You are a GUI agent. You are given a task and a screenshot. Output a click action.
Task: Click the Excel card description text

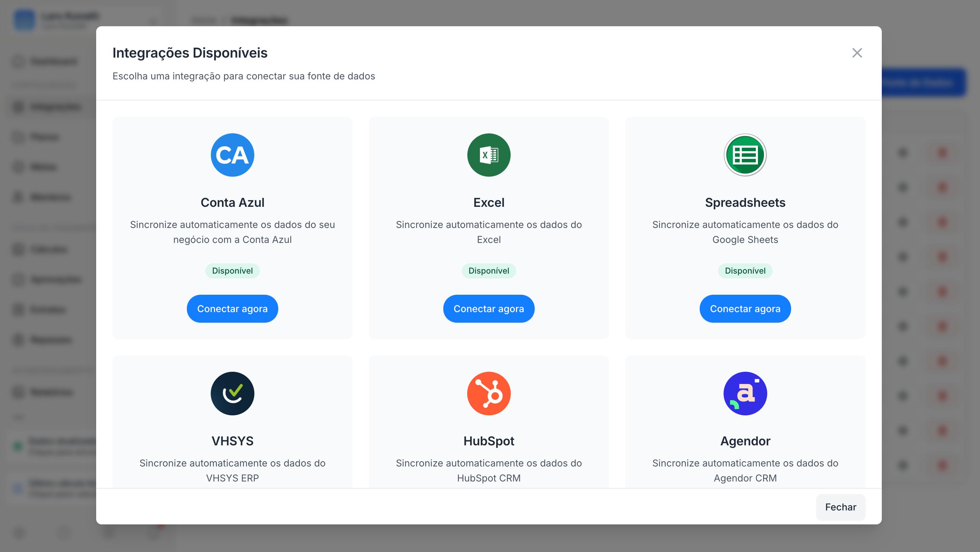point(489,232)
